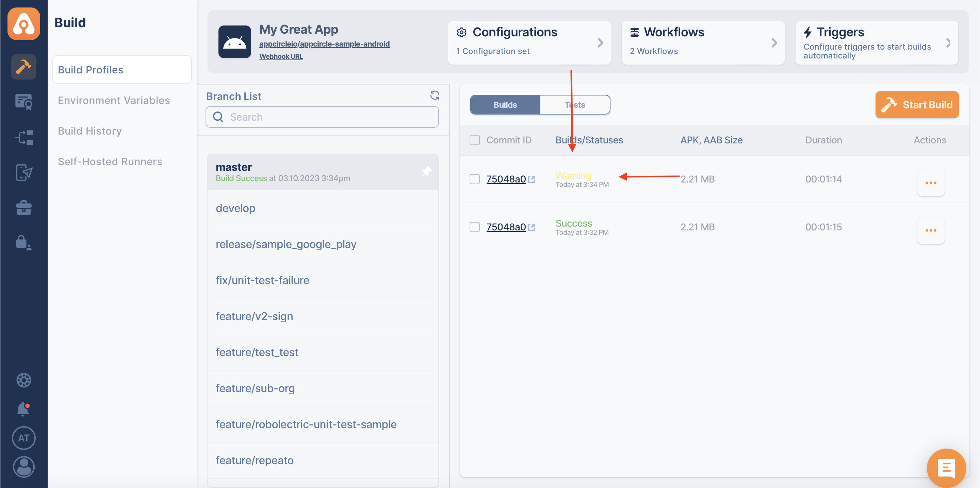The width and height of the screenshot is (980, 488).
Task: Click the Configurations gear icon
Action: (462, 32)
